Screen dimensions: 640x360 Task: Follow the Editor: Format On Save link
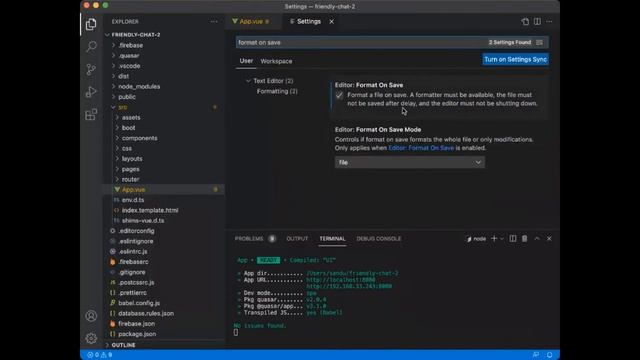(x=421, y=148)
